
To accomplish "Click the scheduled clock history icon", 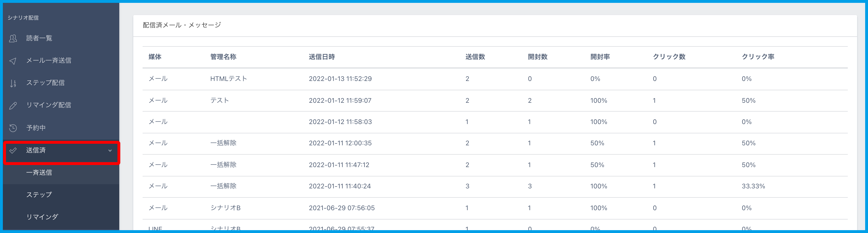I will (x=13, y=128).
